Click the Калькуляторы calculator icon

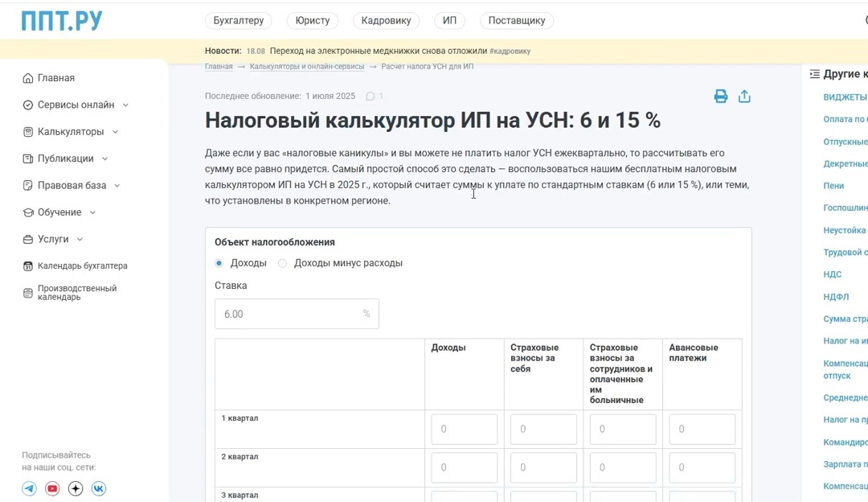(27, 132)
